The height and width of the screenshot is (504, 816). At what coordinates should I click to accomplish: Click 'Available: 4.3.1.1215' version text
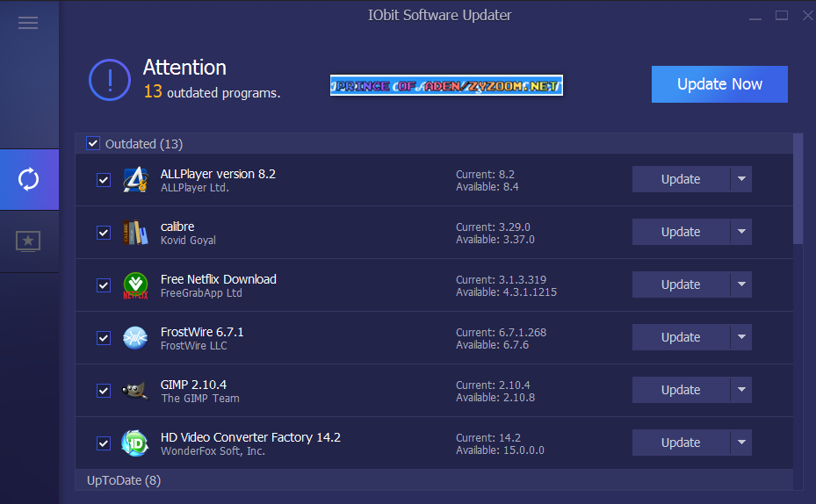tap(506, 292)
